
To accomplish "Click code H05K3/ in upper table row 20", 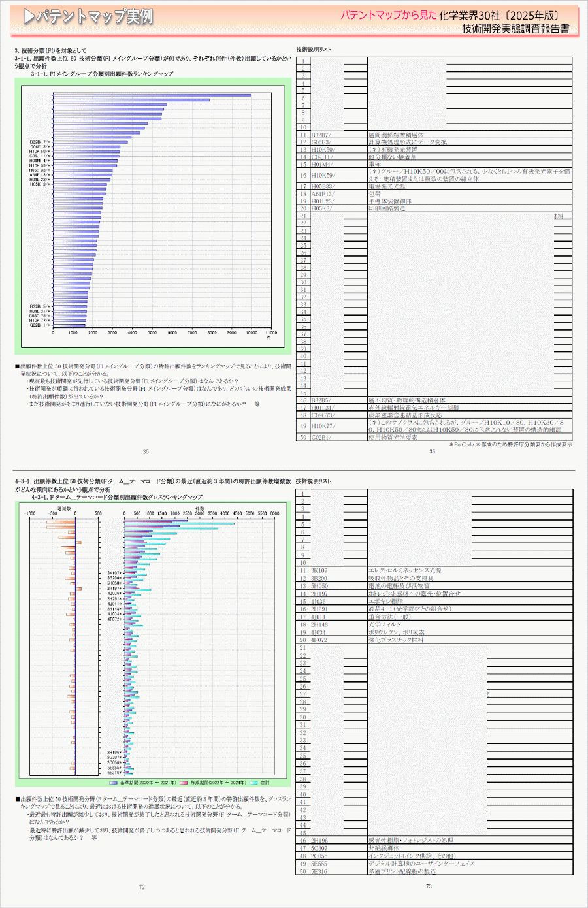I will [321, 208].
